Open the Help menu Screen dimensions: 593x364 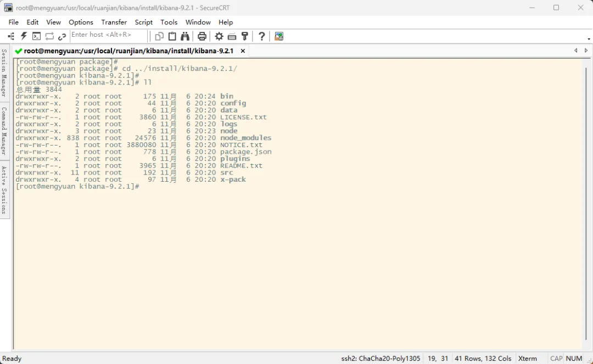226,23
